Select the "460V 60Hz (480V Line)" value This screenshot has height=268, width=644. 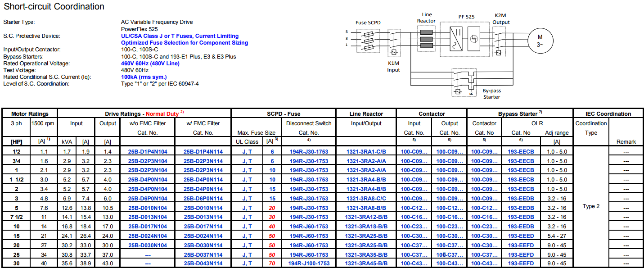(150, 64)
